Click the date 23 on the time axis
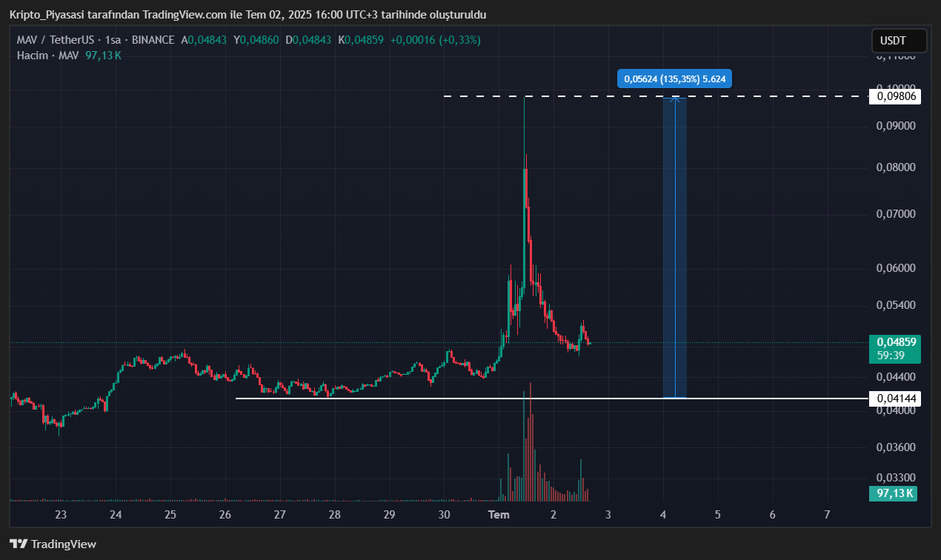The image size is (941, 560). tap(61, 515)
